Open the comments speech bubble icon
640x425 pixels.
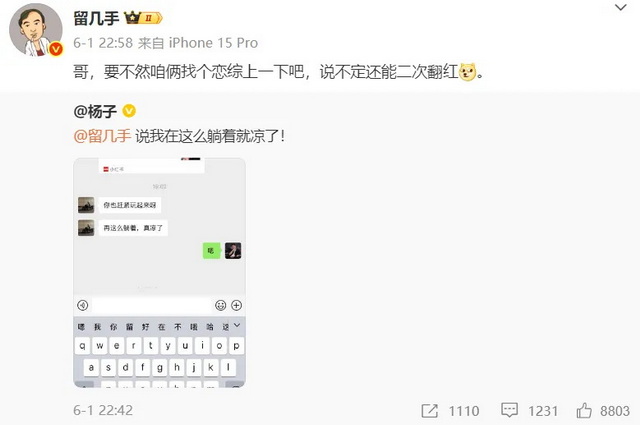pos(509,410)
